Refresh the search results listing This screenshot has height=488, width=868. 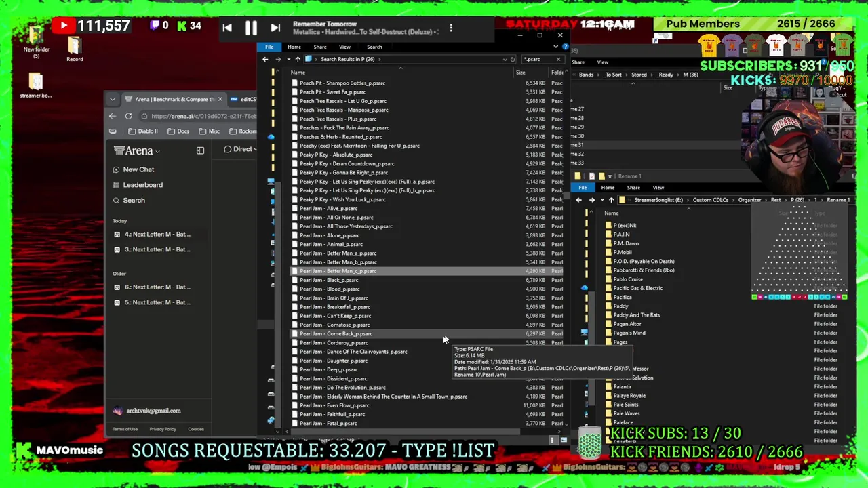coord(513,59)
